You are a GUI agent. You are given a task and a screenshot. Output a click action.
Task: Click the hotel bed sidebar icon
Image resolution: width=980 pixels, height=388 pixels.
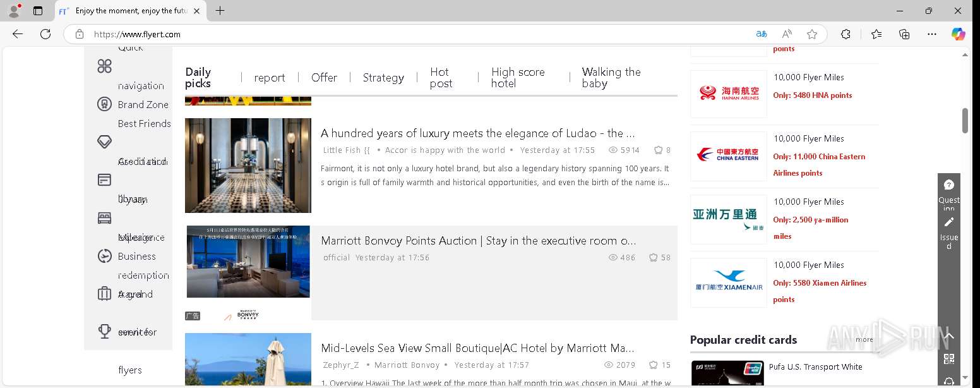point(105,218)
